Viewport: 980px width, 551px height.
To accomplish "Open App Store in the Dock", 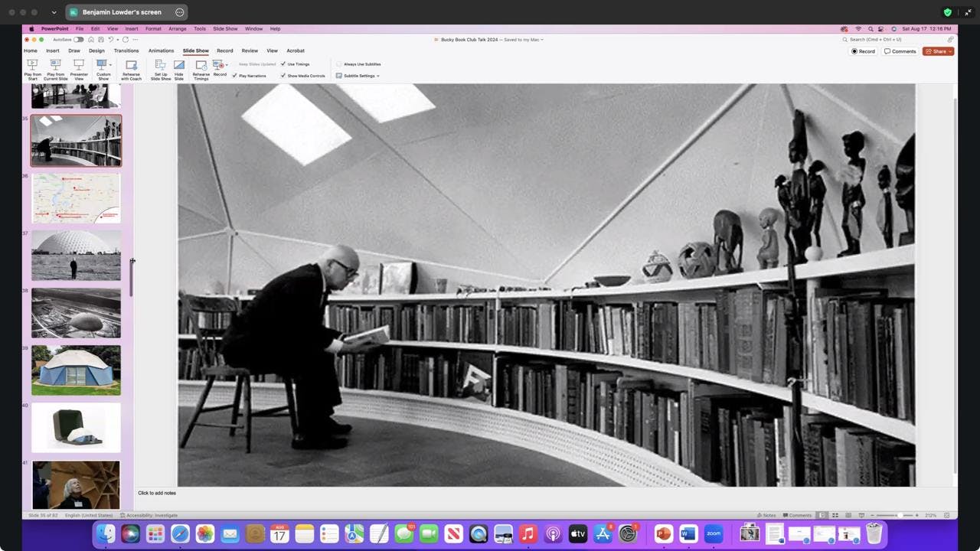I will click(x=603, y=533).
